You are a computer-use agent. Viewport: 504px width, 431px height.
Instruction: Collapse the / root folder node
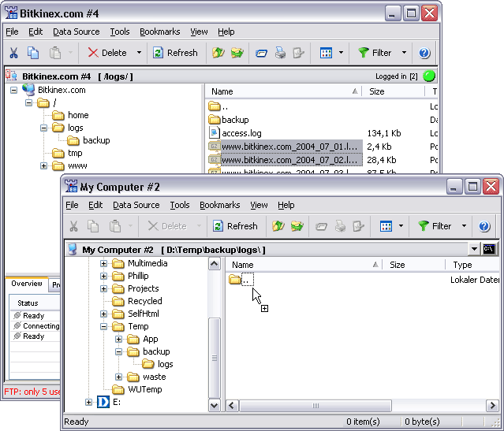[28, 102]
